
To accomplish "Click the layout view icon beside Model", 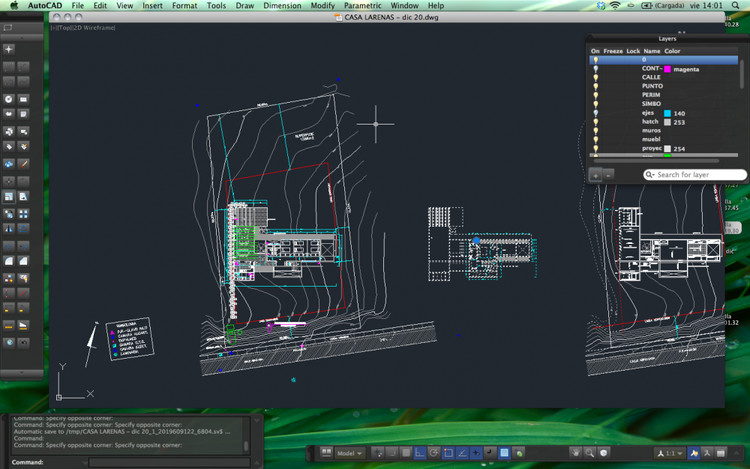I will click(325, 453).
